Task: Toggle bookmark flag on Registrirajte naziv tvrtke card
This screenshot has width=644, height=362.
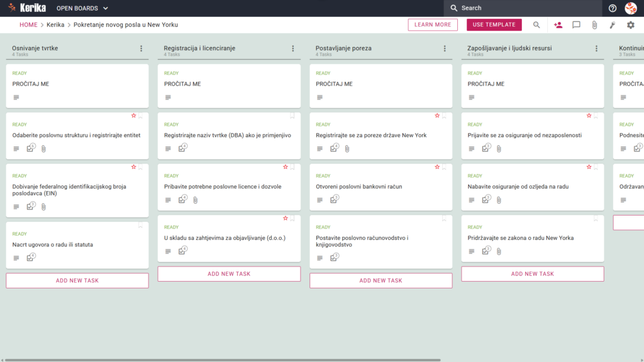Action: (x=292, y=116)
